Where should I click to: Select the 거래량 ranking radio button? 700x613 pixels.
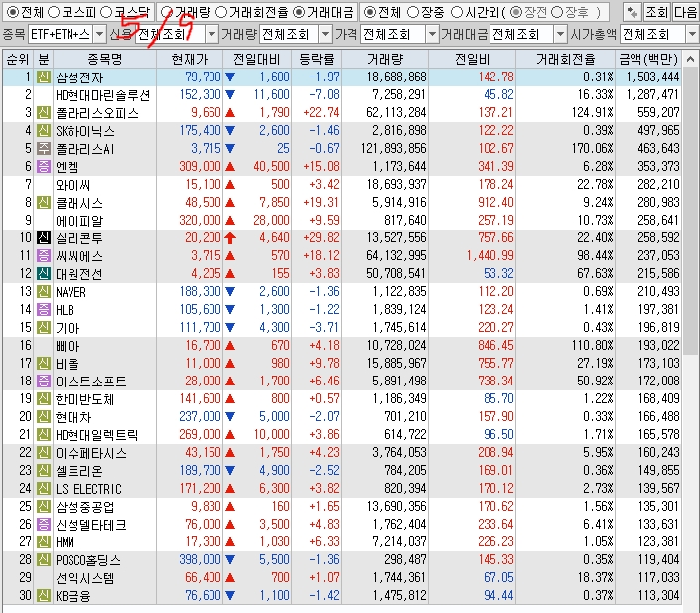(x=167, y=12)
